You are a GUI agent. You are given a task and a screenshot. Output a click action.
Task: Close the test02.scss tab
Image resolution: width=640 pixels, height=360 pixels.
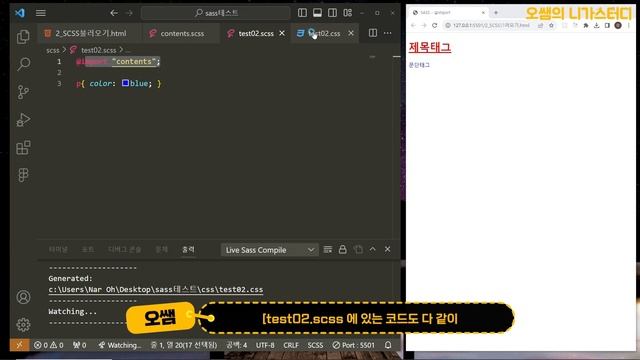[282, 33]
